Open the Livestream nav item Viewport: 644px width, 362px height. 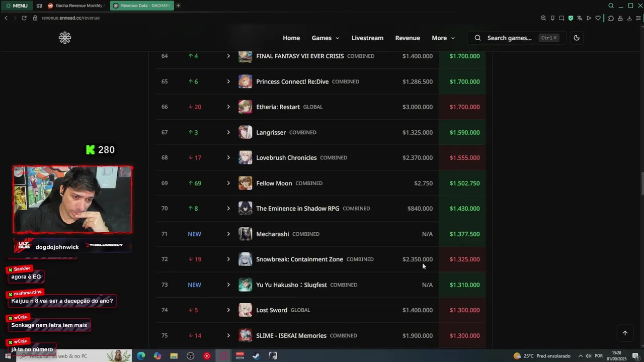click(367, 38)
